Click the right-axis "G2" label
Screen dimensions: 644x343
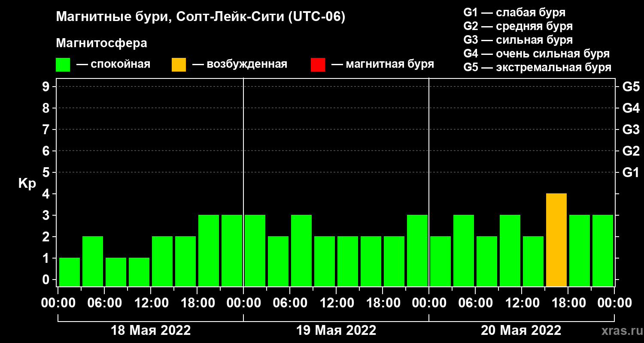(631, 151)
